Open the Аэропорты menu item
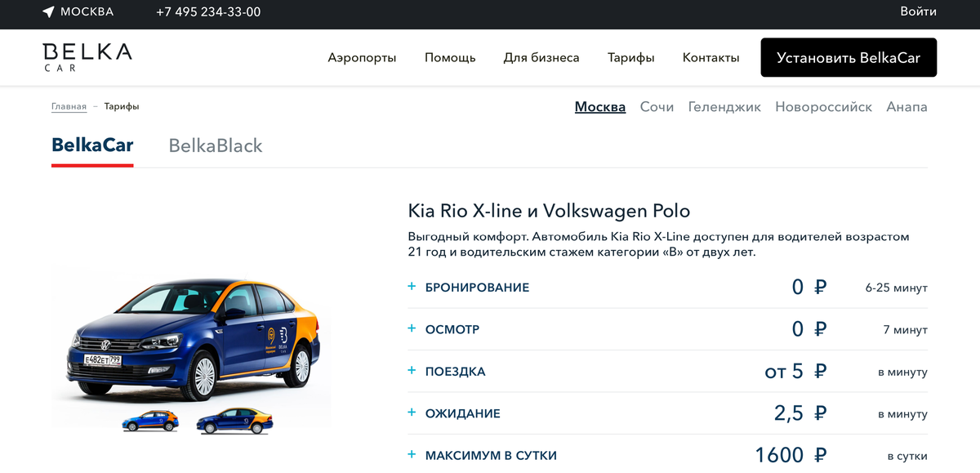The width and height of the screenshot is (980, 473). [x=362, y=57]
